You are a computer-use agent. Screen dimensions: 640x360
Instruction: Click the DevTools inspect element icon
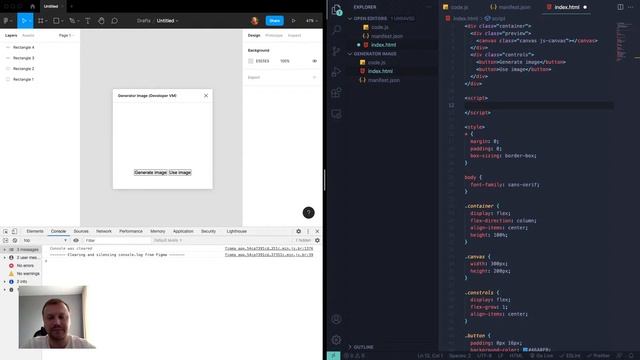pyautogui.click(x=6, y=231)
